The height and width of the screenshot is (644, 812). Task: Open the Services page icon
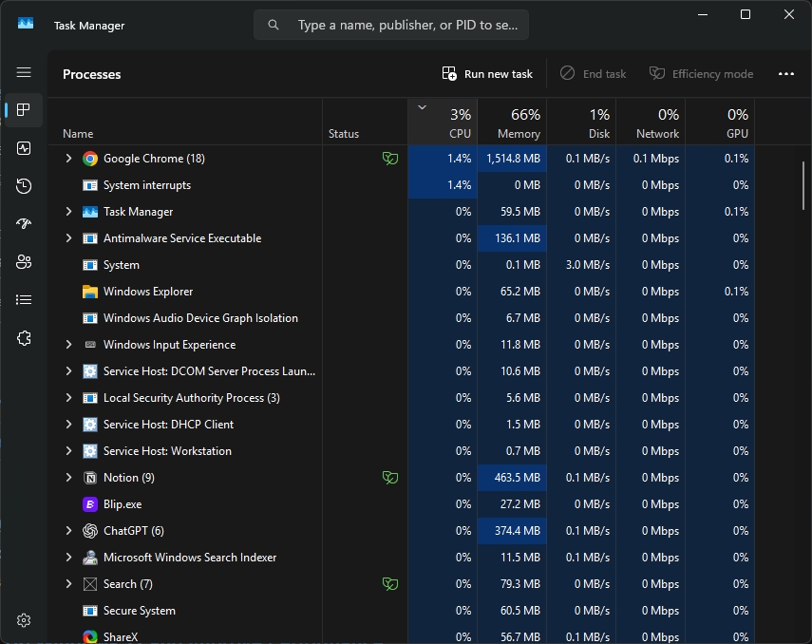tap(24, 338)
